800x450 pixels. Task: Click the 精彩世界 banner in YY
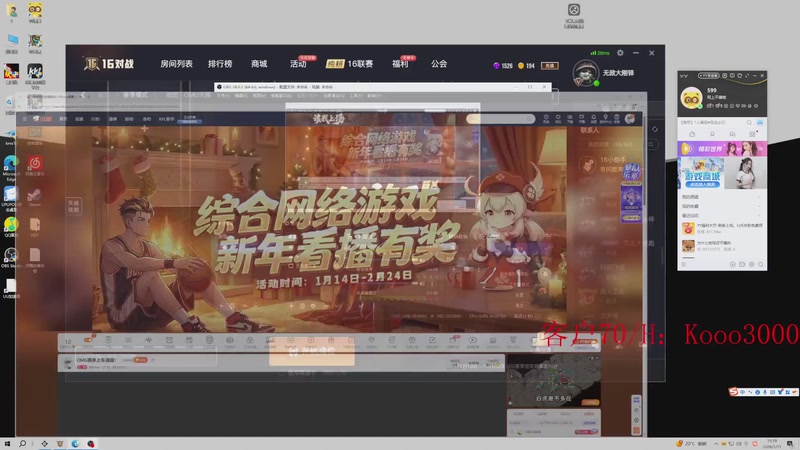(721, 148)
